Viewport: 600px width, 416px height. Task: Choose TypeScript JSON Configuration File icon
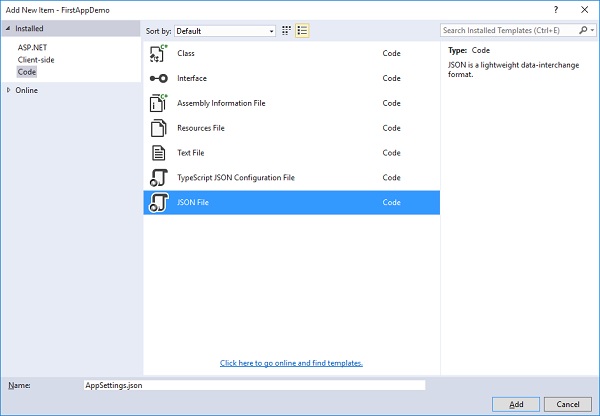[157, 178]
